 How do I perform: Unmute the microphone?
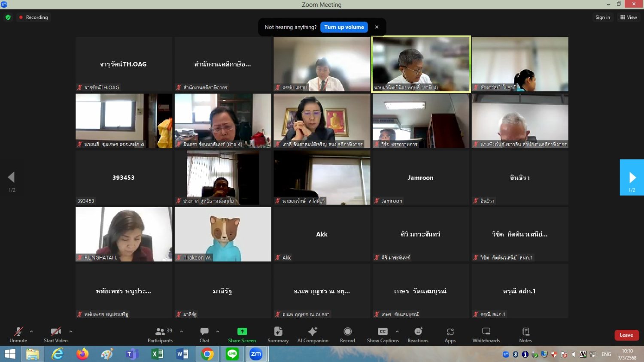[x=18, y=335]
